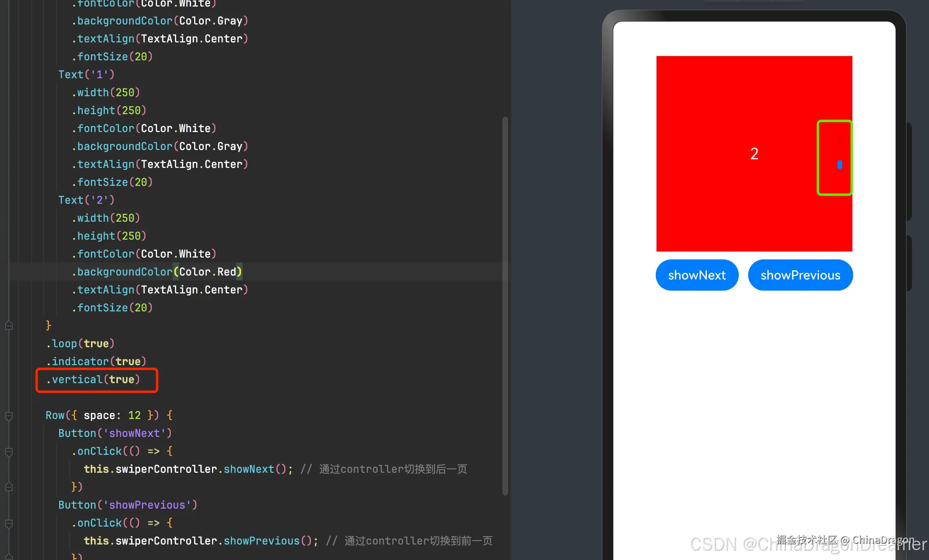Click the comment about switching to the next page
The height and width of the screenshot is (560, 929).
(x=384, y=469)
